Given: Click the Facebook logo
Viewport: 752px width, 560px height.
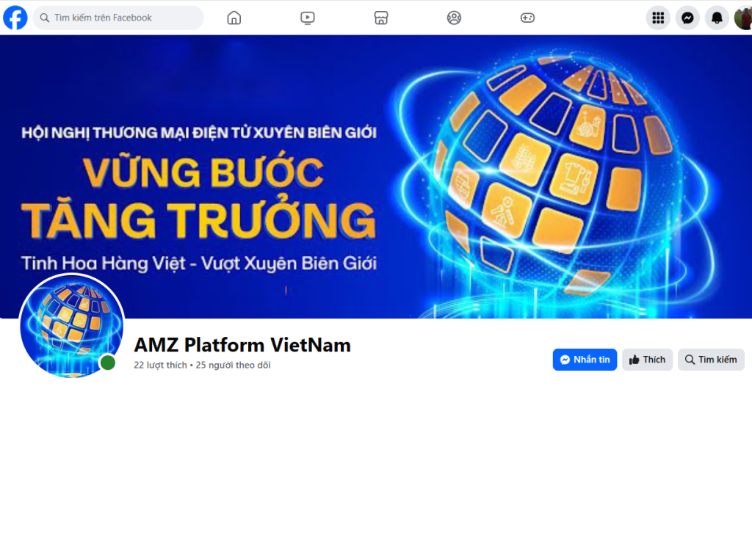Looking at the screenshot, I should click(x=15, y=18).
